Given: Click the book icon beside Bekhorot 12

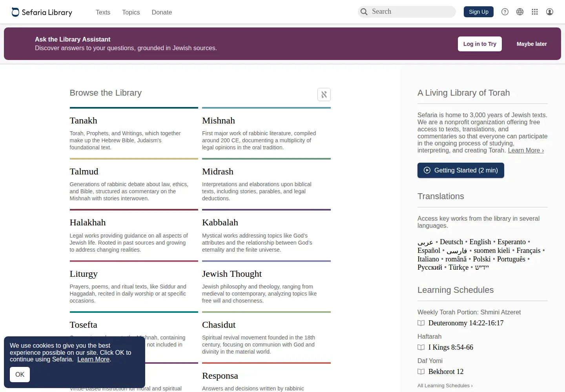Looking at the screenshot, I should point(421,372).
